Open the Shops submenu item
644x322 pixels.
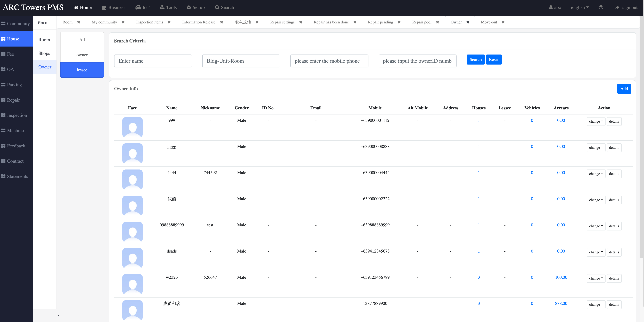point(44,53)
